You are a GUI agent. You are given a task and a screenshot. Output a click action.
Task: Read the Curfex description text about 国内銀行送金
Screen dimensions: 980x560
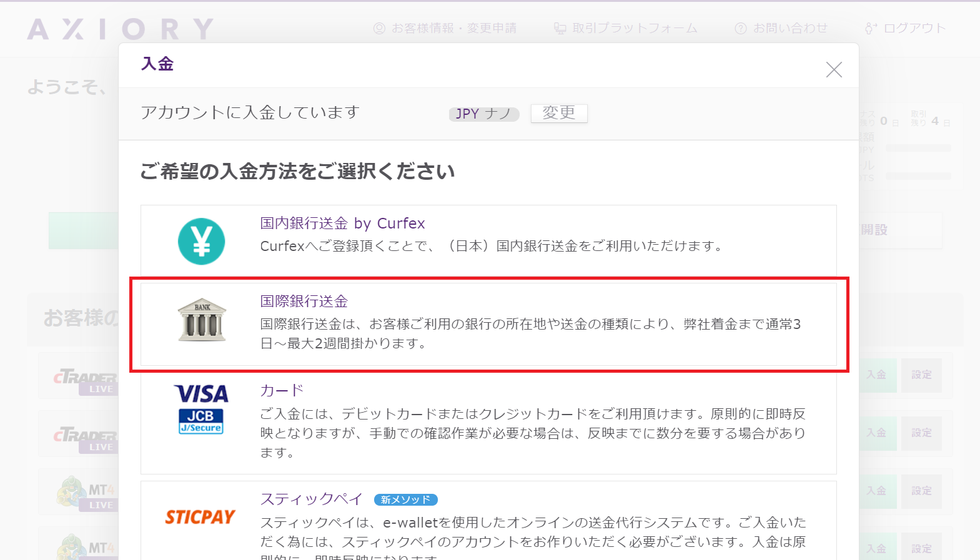pyautogui.click(x=492, y=246)
